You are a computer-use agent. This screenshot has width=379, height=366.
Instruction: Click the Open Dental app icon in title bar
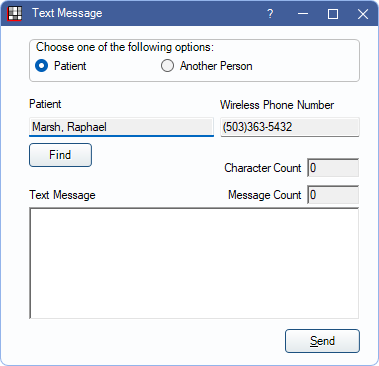14,13
